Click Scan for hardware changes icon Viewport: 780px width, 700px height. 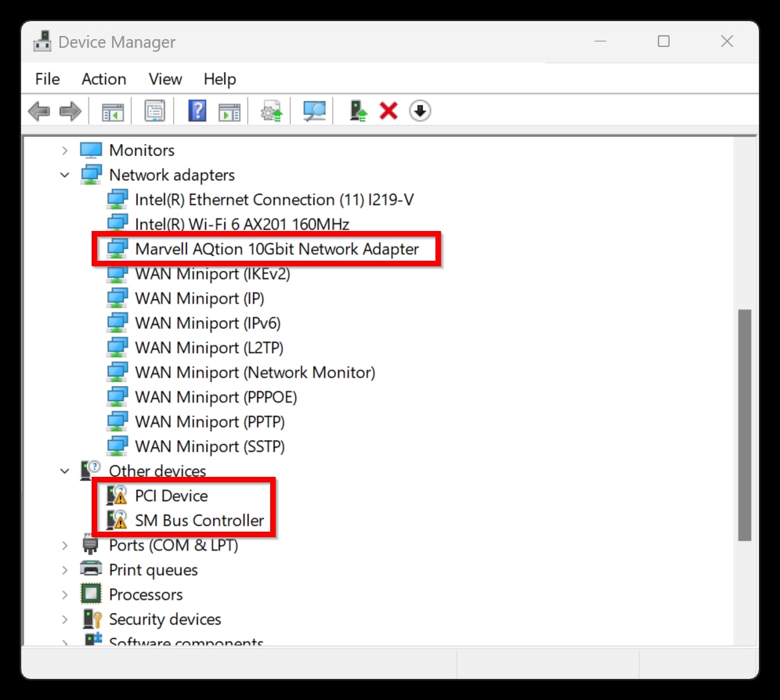pos(315,111)
